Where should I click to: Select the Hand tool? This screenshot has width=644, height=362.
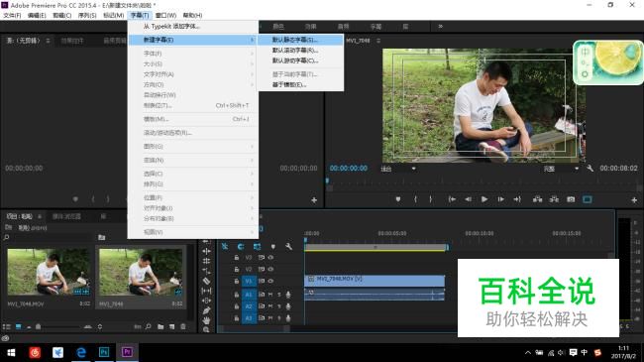207,320
